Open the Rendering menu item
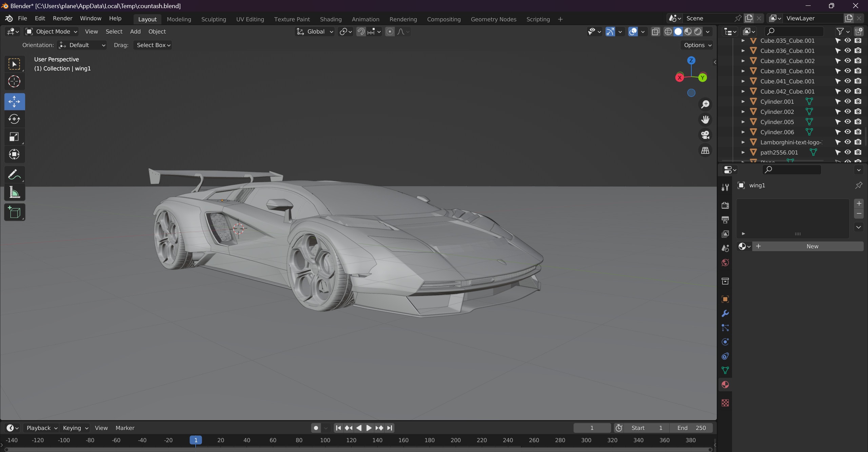Screen dimensions: 868x452 (403, 19)
